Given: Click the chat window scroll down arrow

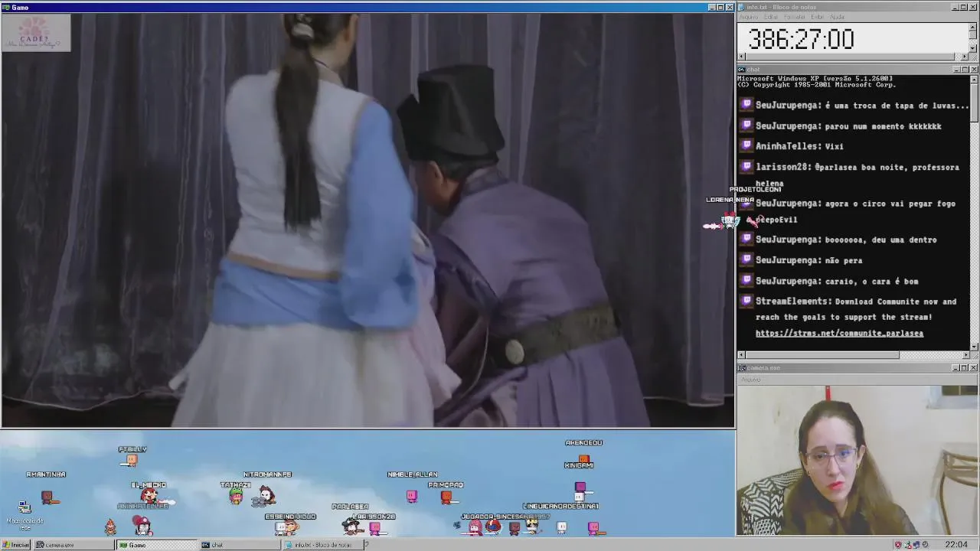Looking at the screenshot, I should pyautogui.click(x=974, y=347).
